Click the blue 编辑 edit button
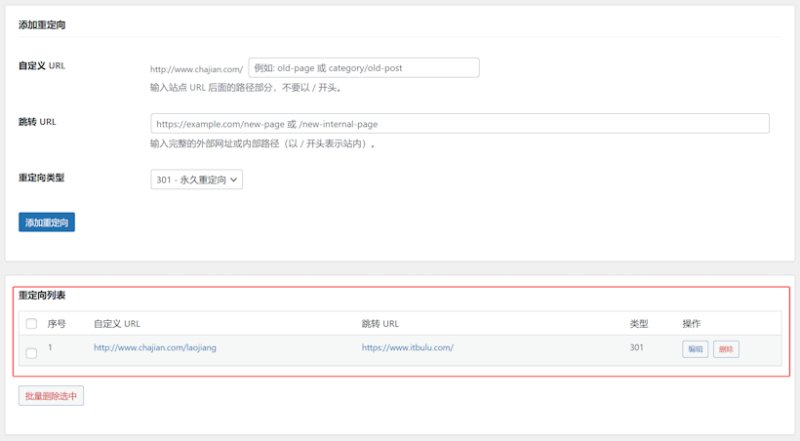 click(695, 349)
